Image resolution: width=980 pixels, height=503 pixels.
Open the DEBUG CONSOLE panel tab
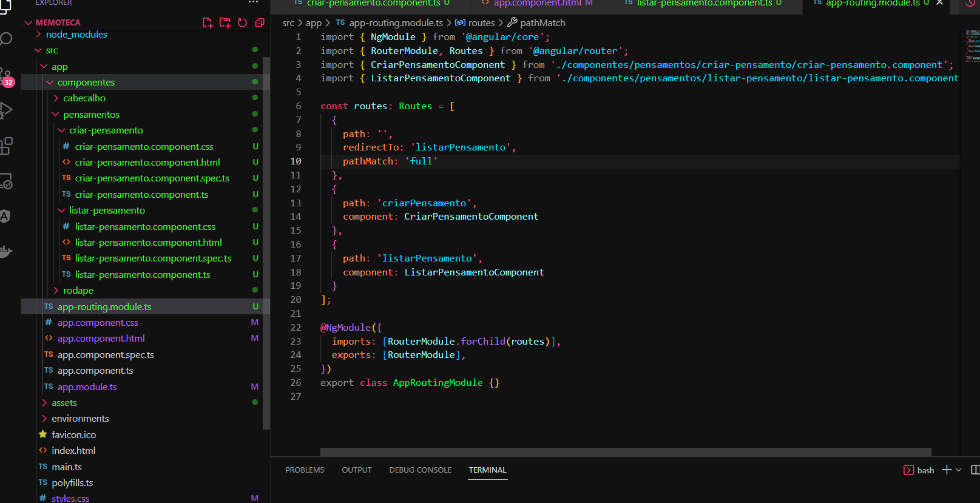[x=421, y=470]
